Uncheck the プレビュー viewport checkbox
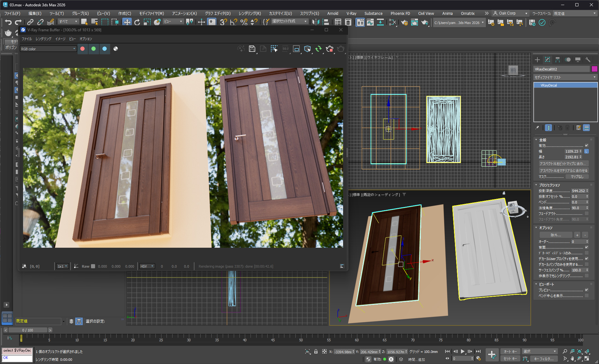The width and height of the screenshot is (599, 364). tap(586, 290)
